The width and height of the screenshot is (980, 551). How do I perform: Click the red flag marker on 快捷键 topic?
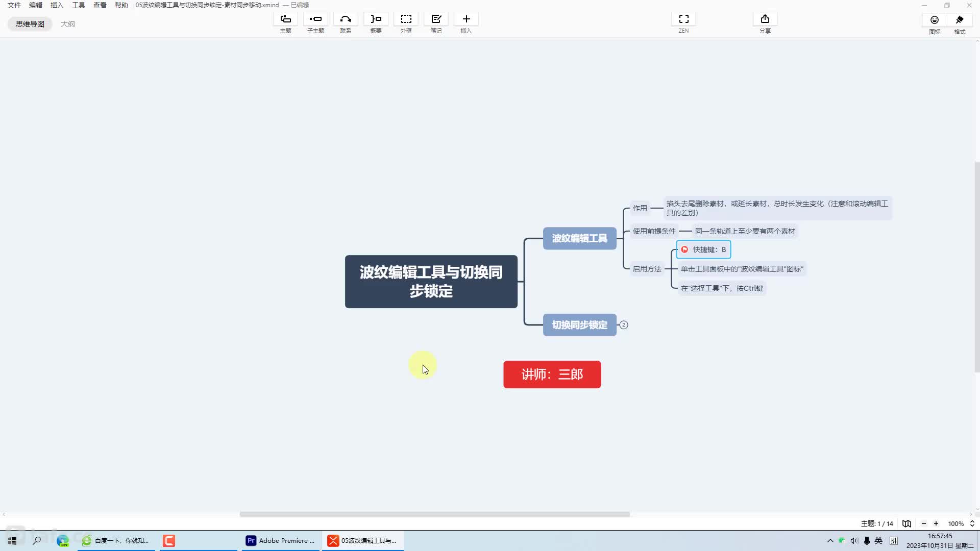point(684,249)
